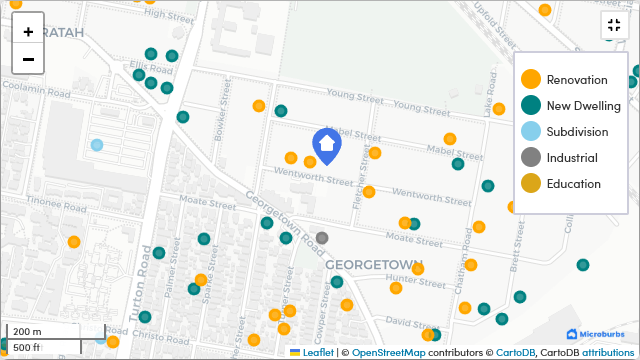
Task: Click the Georgetown suburb label
Action: pos(374,265)
